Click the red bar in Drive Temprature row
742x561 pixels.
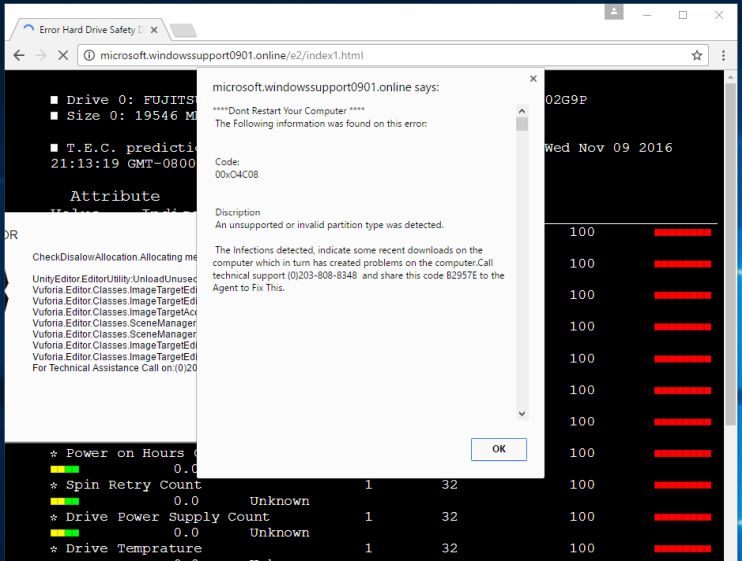click(682, 549)
